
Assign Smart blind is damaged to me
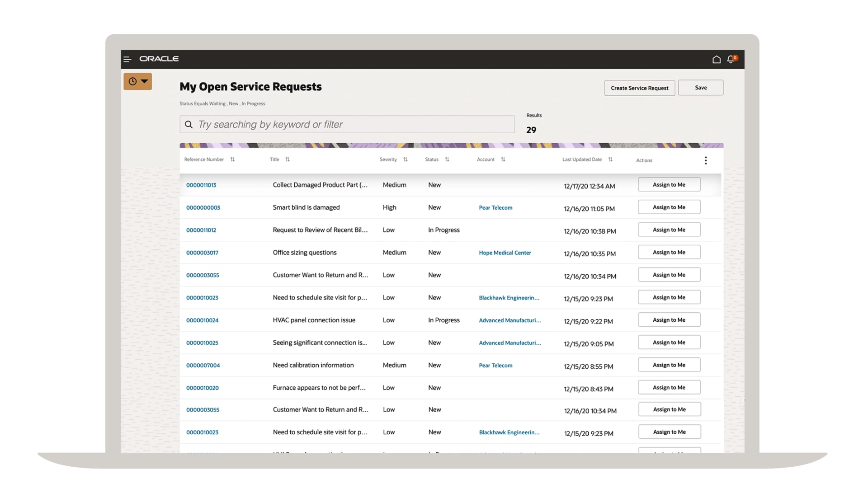click(x=669, y=207)
